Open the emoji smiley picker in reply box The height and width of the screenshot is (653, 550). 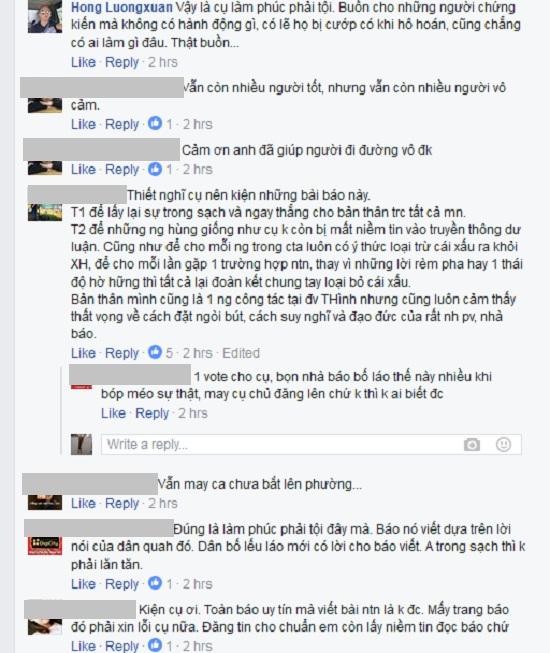coord(503,444)
